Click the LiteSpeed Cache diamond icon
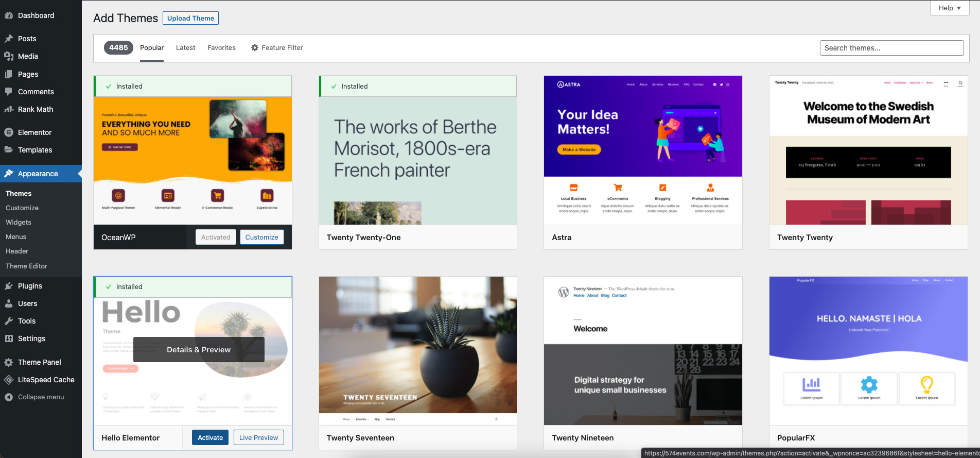Viewport: 980px width, 458px height. pos(9,380)
